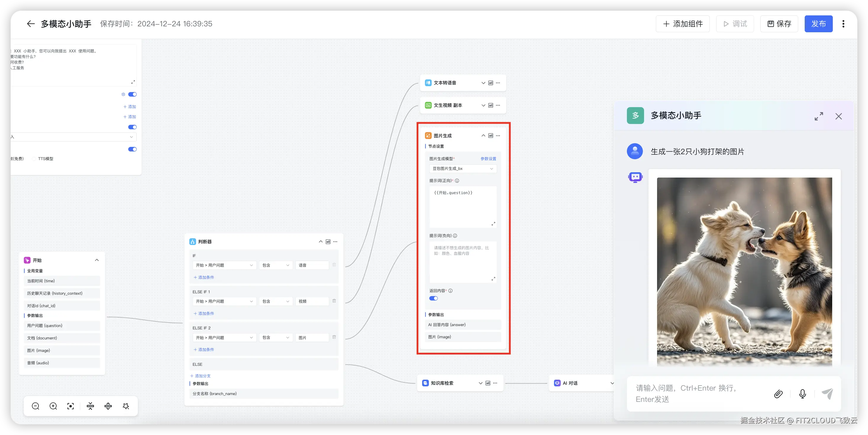This screenshot has width=868, height=435.
Task: Toggle the 返回内容 switch
Action: click(433, 299)
